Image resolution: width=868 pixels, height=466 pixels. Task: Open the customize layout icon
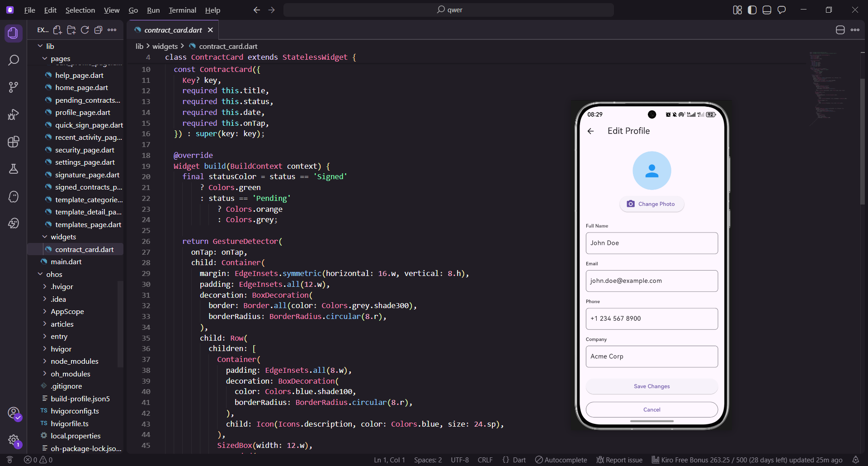click(x=737, y=10)
